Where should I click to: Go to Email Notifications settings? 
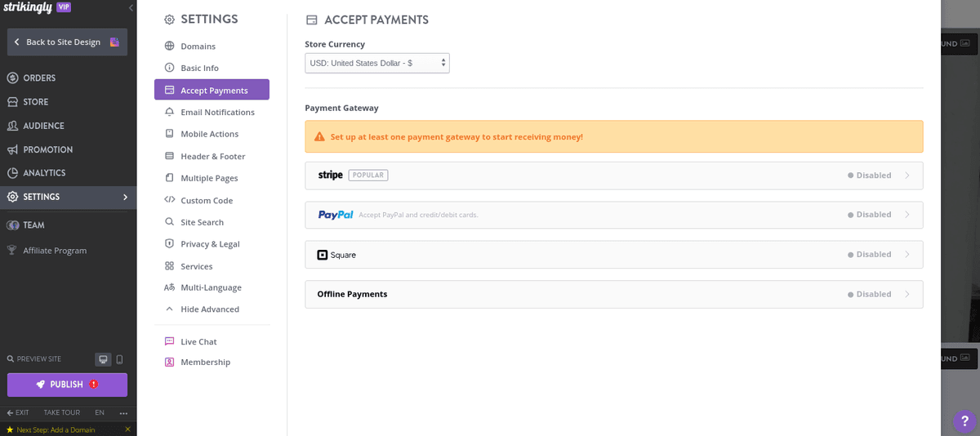coord(217,112)
